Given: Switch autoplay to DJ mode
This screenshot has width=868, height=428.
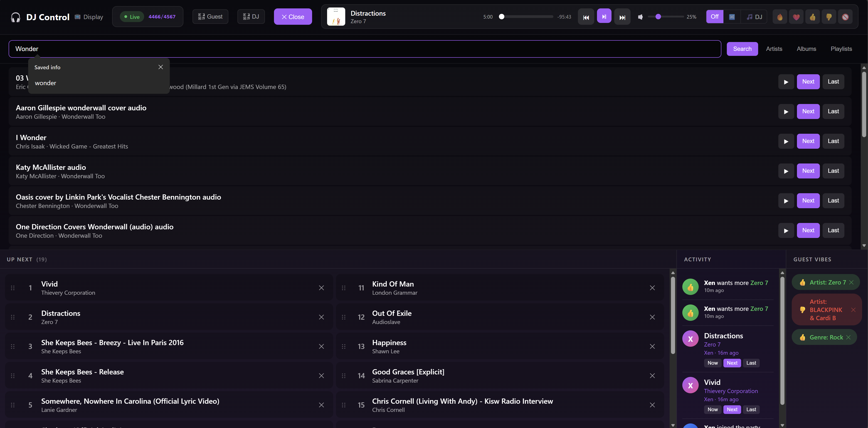Looking at the screenshot, I should (x=754, y=17).
